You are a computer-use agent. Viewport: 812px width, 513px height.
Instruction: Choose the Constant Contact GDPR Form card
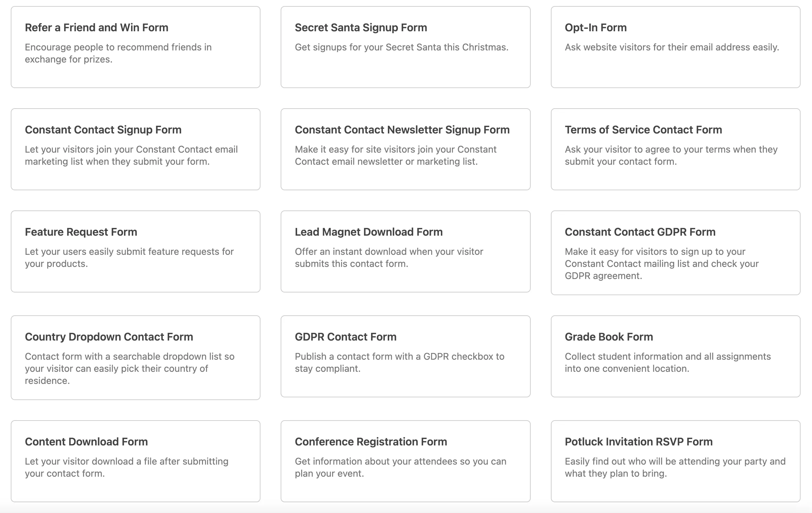tap(676, 252)
